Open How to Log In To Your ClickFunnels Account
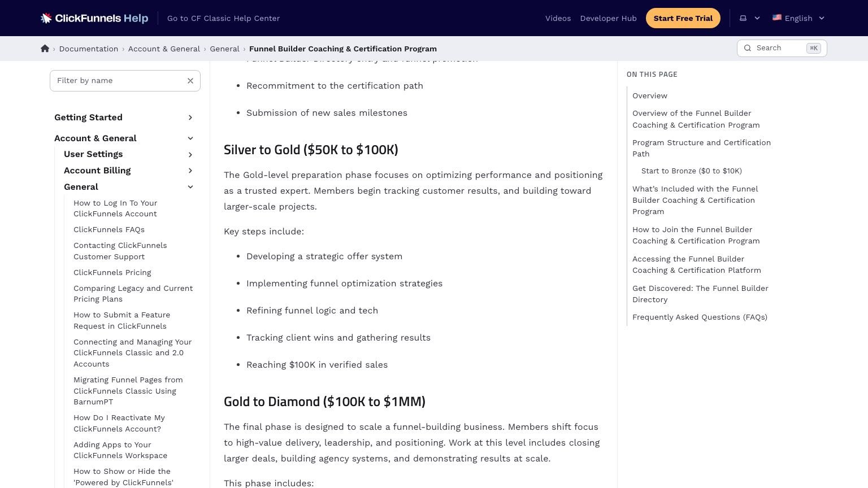The height and width of the screenshot is (488, 868). click(115, 208)
